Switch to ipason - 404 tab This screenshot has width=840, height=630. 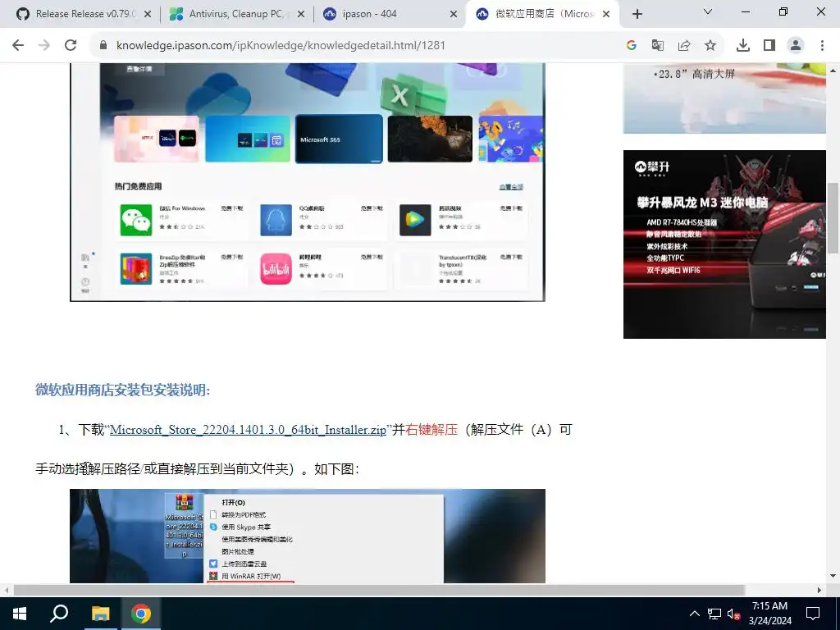389,15
